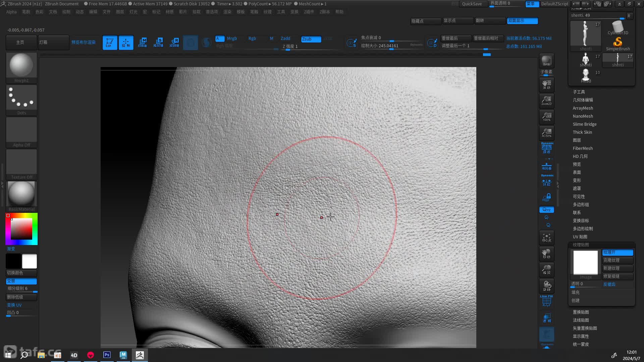Select the Draw (绘制) mode icon
Viewport: 644px width, 362px height.
click(x=126, y=43)
